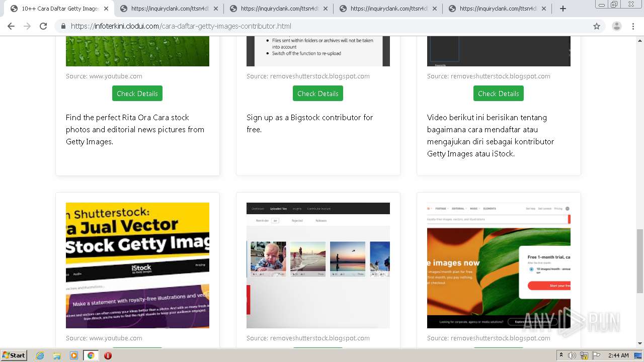Reload the current page
Screen dimensions: 644x362
(43, 26)
